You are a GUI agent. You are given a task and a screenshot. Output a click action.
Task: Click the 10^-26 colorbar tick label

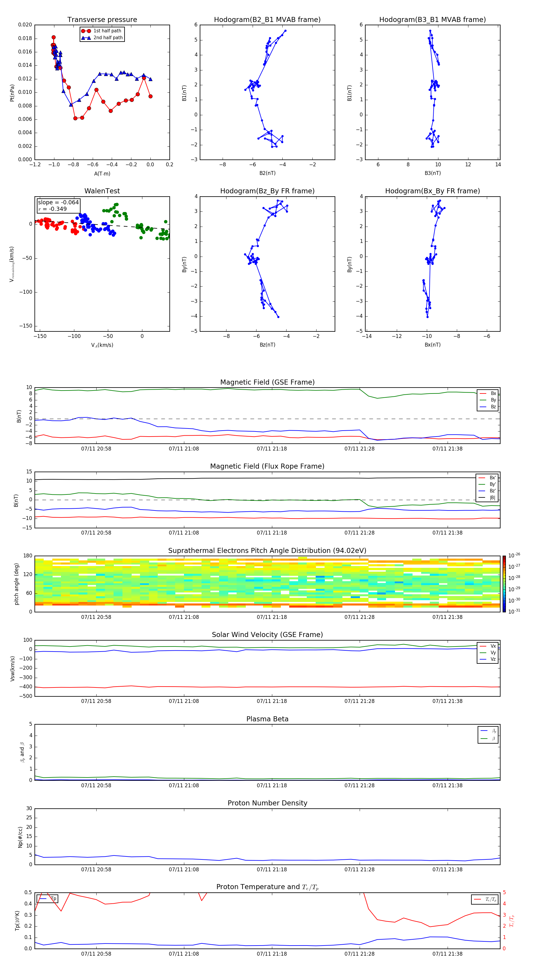coord(514,555)
